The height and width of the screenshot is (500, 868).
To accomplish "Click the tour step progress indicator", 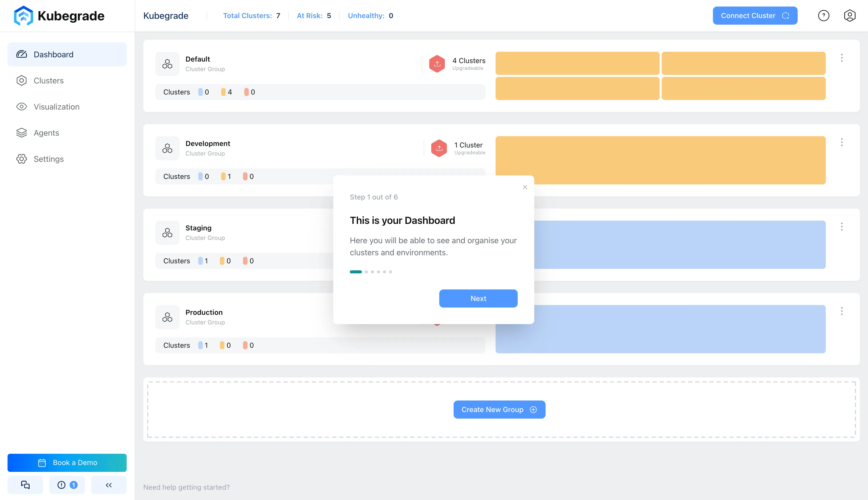I will point(371,272).
